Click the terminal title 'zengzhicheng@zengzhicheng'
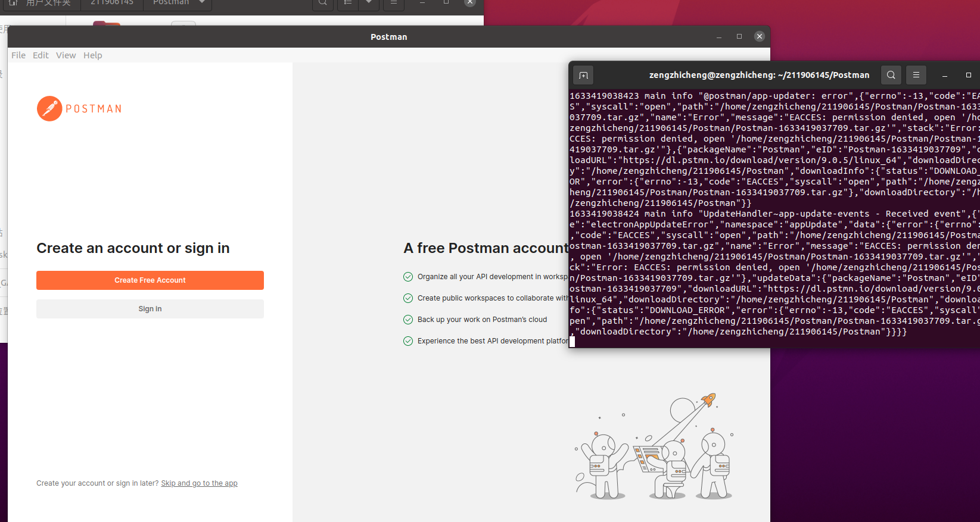980x522 pixels. tap(759, 75)
